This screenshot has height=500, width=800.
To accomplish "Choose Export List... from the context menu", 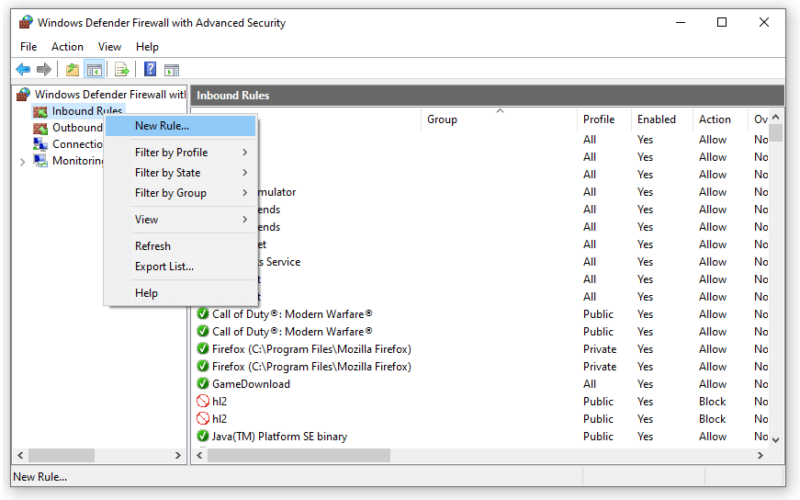I will coord(181,266).
